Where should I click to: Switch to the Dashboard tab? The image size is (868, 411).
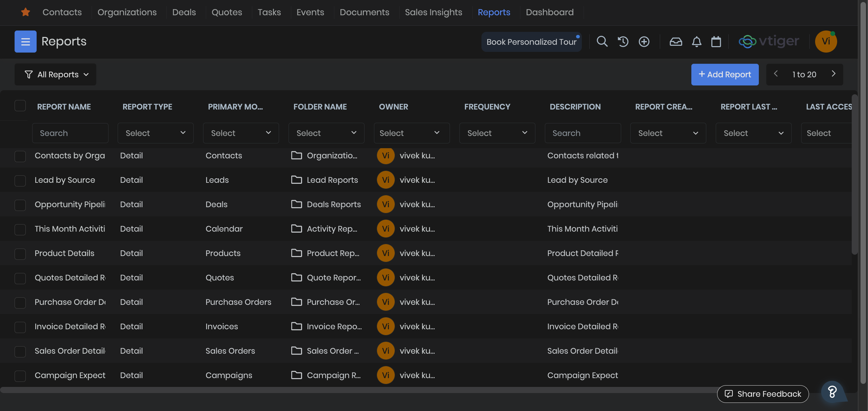click(x=550, y=12)
